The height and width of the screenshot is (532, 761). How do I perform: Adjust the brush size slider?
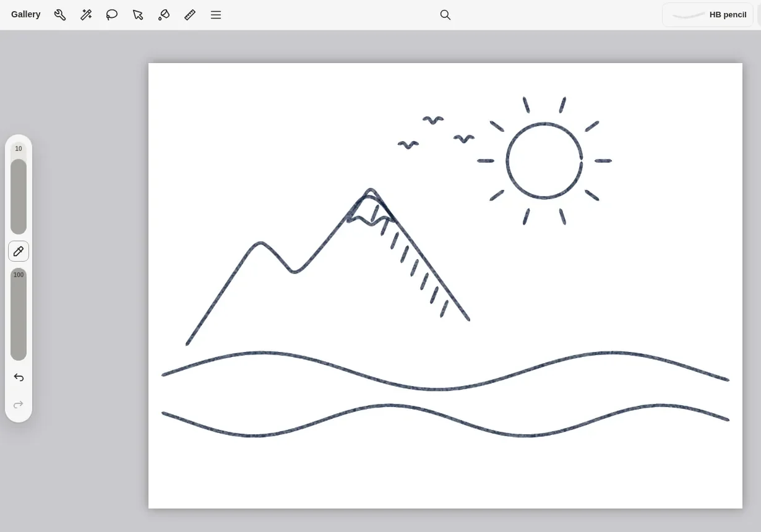tap(19, 189)
